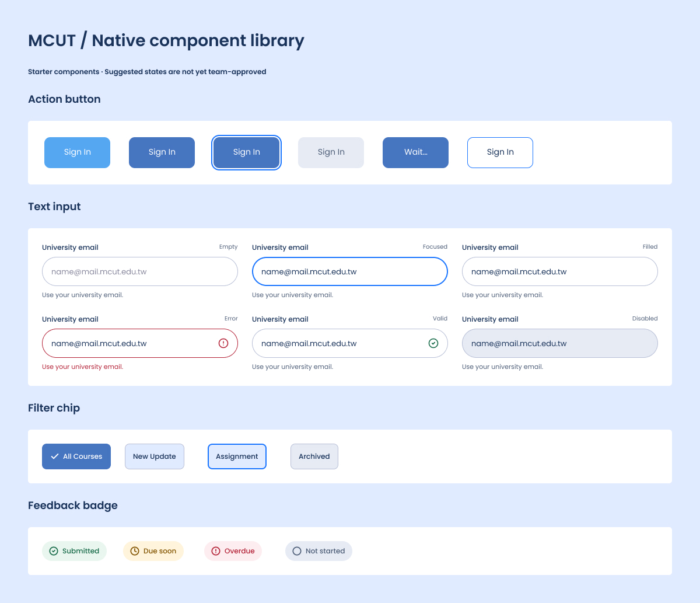Click the 'Feedback badge' section heading
700x603 pixels.
pyautogui.click(x=73, y=506)
